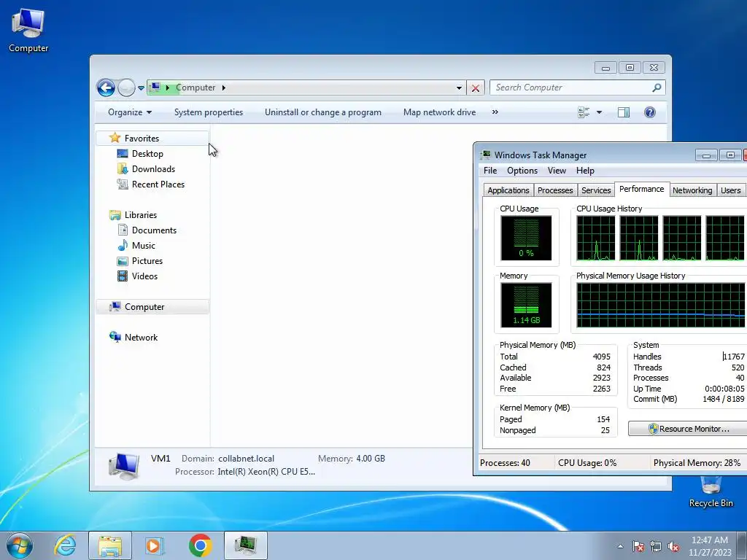The height and width of the screenshot is (560, 747).
Task: Launch Internet Explorer from the taskbar
Action: [x=65, y=545]
